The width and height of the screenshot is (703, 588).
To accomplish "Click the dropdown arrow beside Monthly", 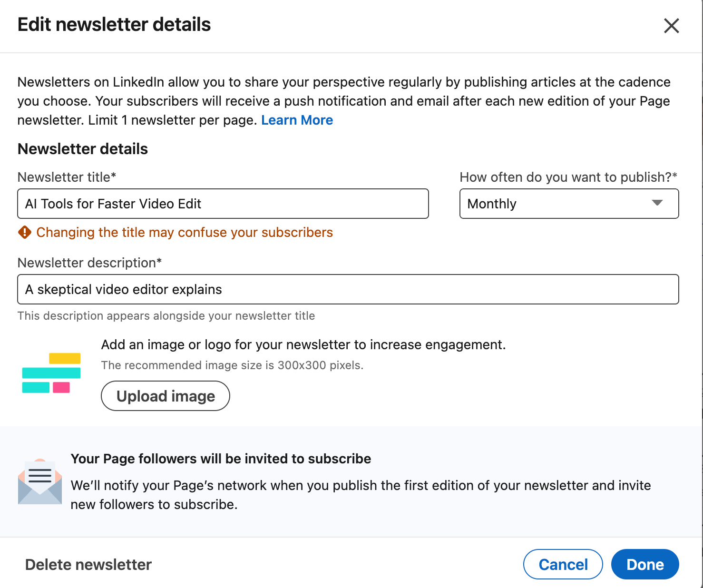I will click(x=657, y=203).
